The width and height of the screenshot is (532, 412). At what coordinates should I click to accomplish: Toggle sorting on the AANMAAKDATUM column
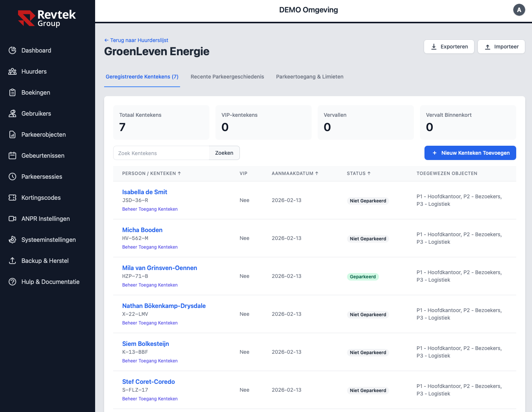click(295, 174)
